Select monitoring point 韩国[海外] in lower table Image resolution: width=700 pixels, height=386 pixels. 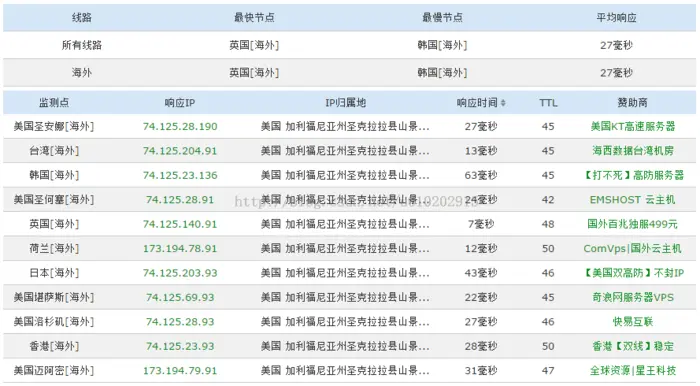click(54, 175)
